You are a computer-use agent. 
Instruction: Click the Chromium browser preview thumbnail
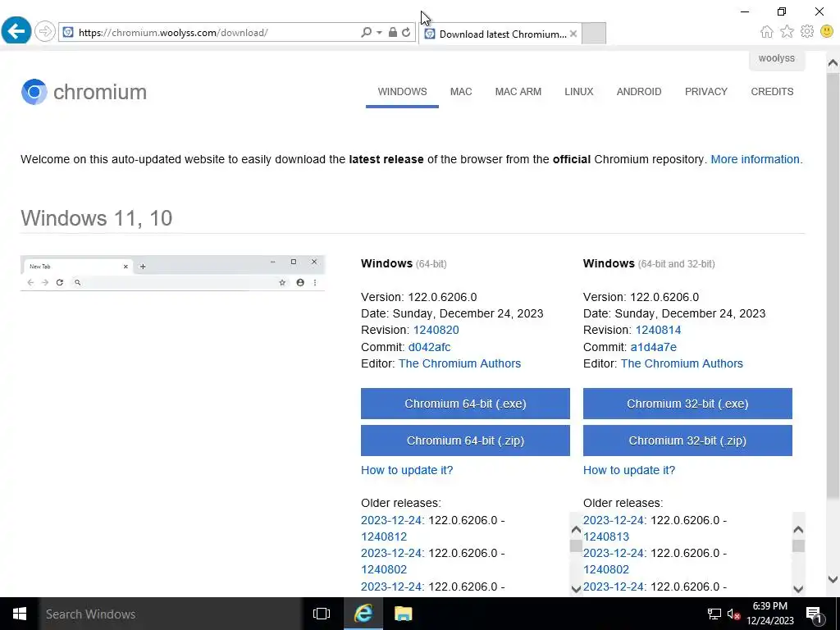172,273
